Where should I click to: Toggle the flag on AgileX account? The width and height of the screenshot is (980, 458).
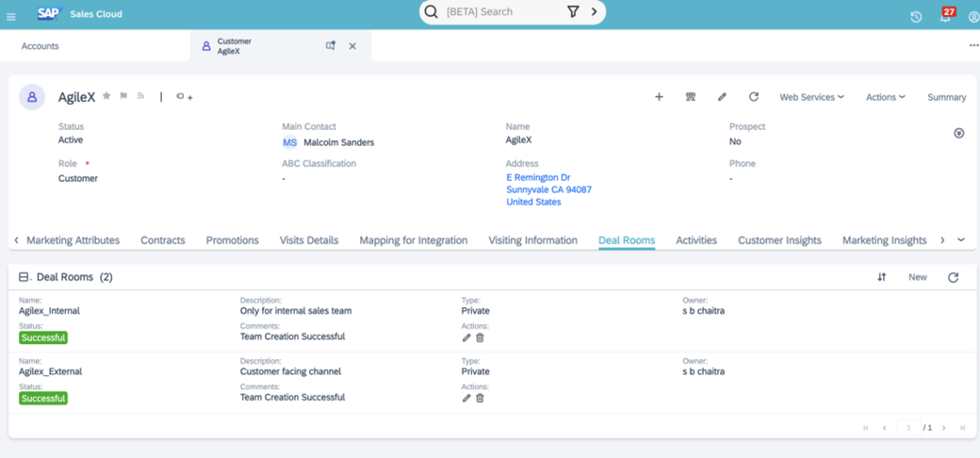(123, 96)
